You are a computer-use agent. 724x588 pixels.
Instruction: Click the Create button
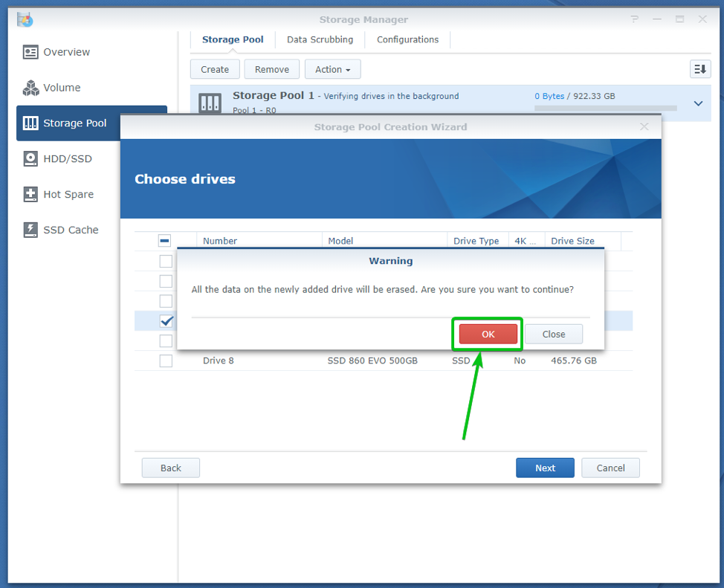point(215,69)
